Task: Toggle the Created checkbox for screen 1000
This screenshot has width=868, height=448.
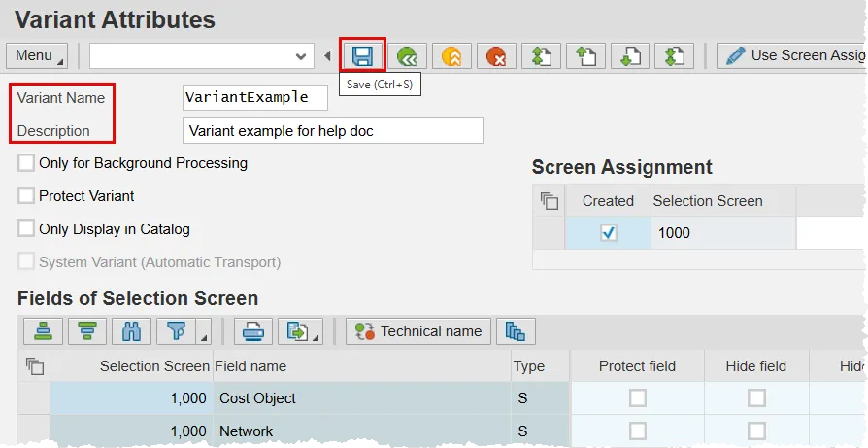Action: (x=609, y=233)
